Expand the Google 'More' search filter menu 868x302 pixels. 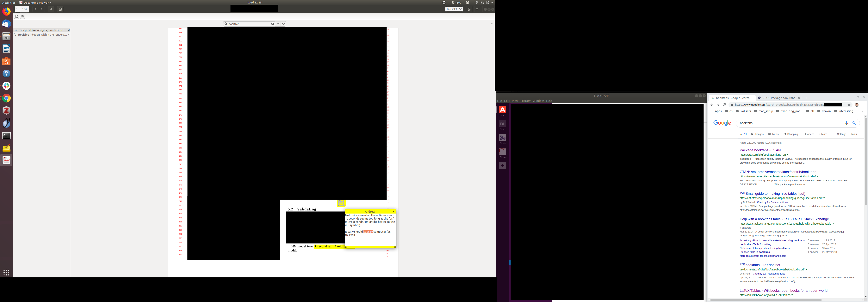pos(823,134)
